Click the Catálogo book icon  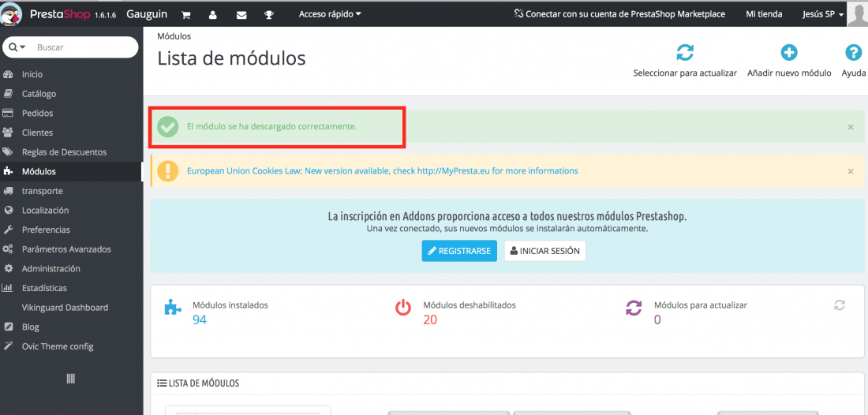click(8, 94)
